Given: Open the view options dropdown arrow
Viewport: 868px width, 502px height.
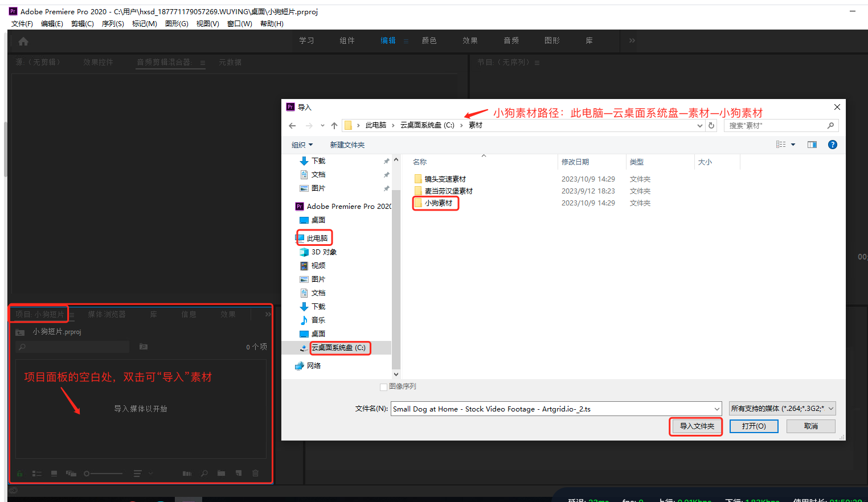Looking at the screenshot, I should (x=793, y=145).
